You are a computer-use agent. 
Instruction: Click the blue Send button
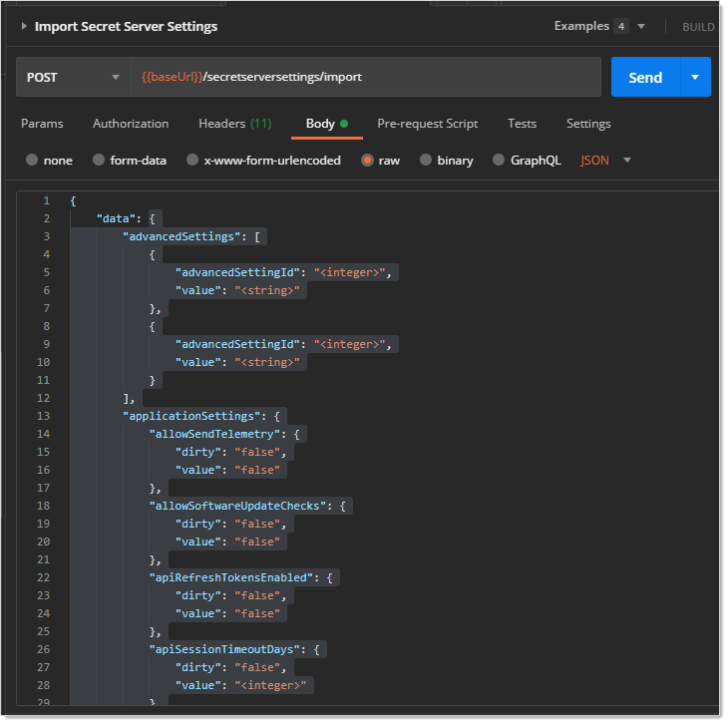tap(644, 77)
